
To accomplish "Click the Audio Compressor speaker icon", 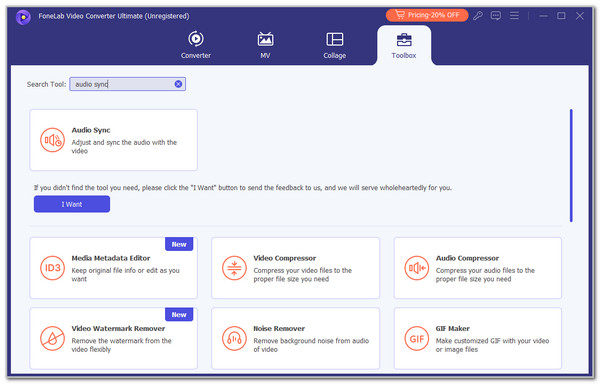I will pos(417,268).
